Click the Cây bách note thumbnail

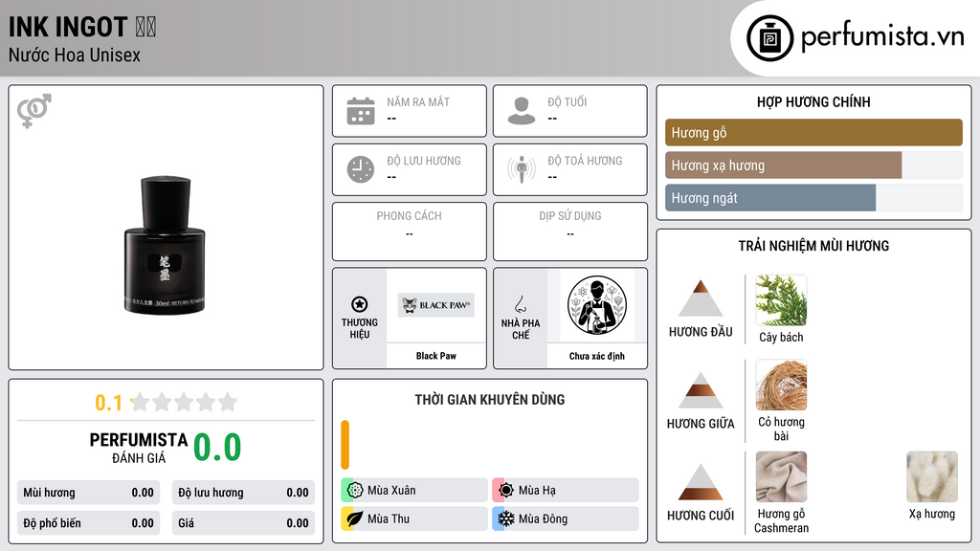click(x=781, y=300)
